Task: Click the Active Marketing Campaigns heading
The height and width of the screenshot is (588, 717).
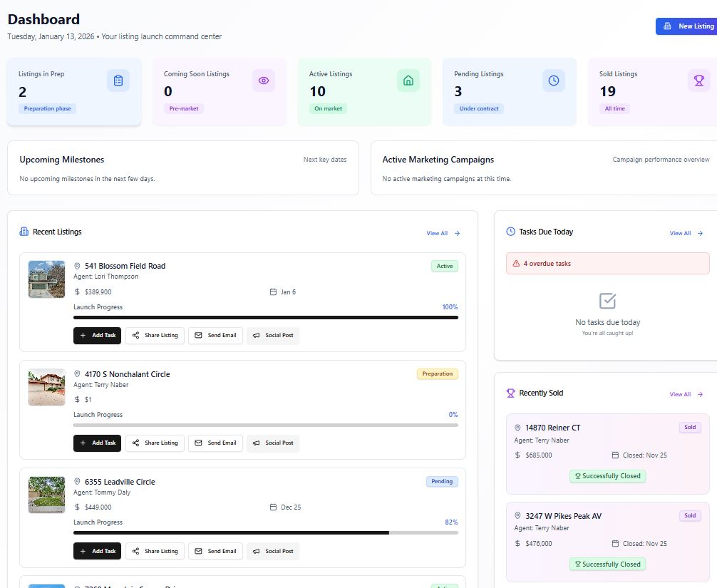Action: [x=438, y=160]
